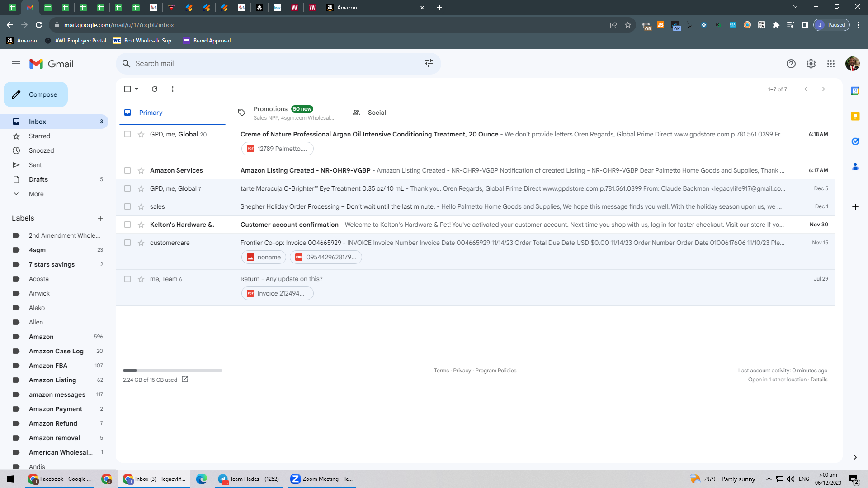
Task: Open Microsoft Edge from taskbar
Action: pos(202,479)
